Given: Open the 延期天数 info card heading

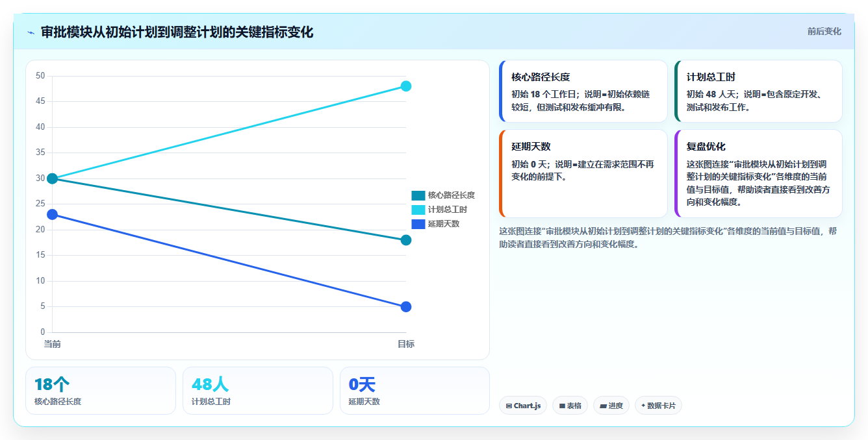Looking at the screenshot, I should click(x=531, y=147).
